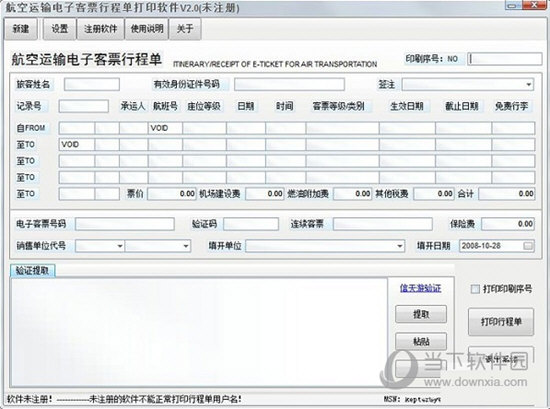Click the 记录号 input field
550x409 pixels.
[83, 106]
